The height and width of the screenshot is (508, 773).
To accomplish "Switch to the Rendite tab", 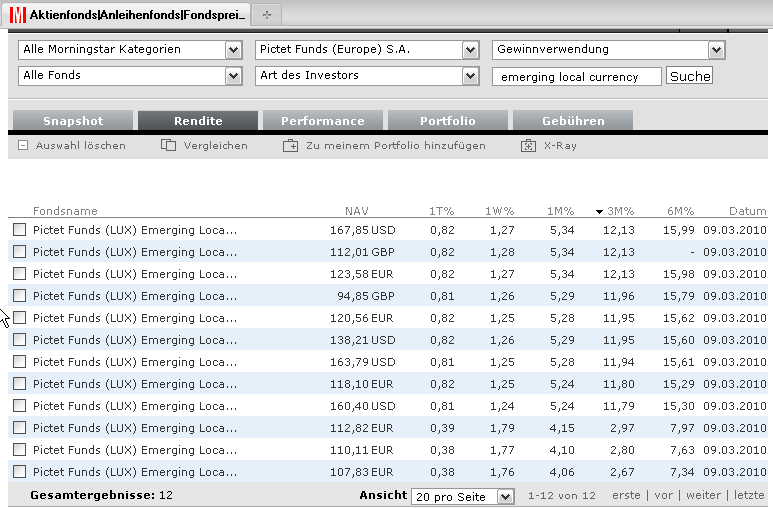I will 198,121.
